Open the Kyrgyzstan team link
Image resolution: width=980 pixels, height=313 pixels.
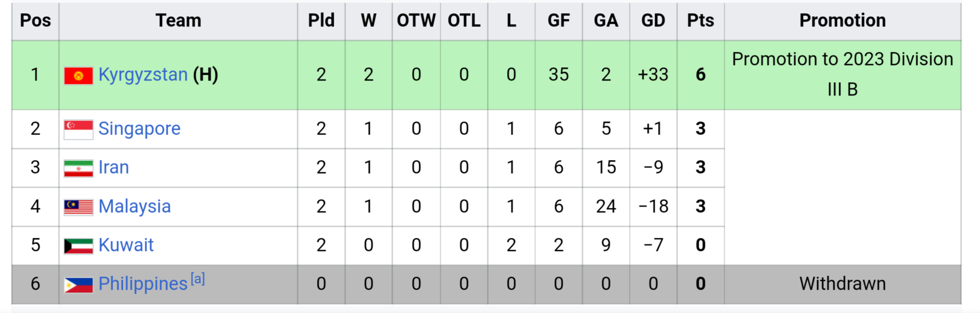pyautogui.click(x=143, y=75)
